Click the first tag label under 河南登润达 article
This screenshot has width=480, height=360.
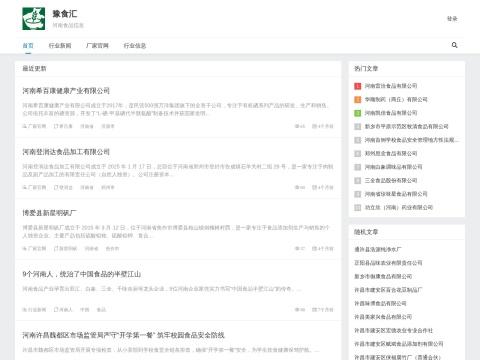pos(63,187)
